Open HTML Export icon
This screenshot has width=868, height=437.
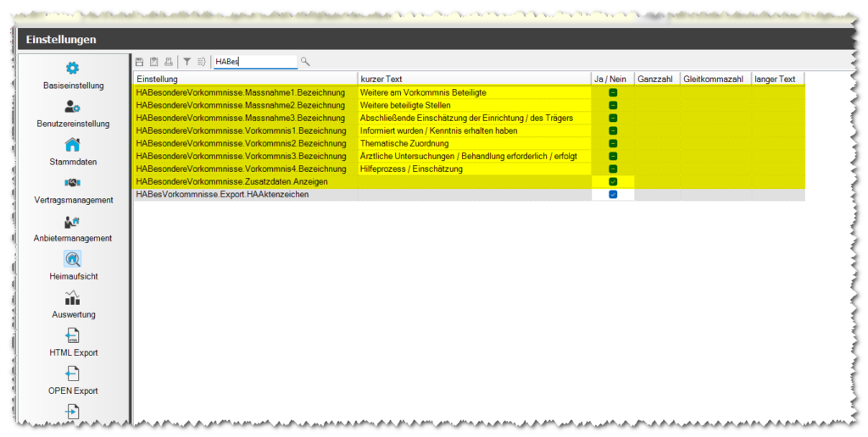pyautogui.click(x=73, y=335)
